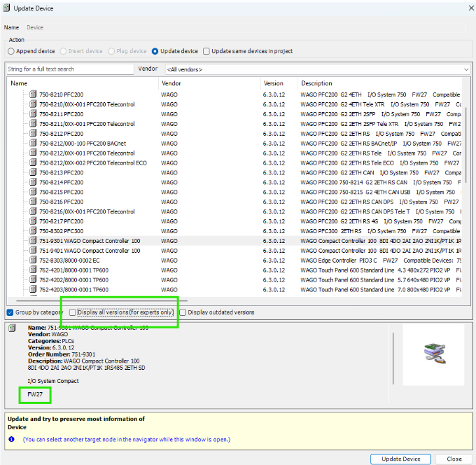Sort by Name column header

[83, 83]
